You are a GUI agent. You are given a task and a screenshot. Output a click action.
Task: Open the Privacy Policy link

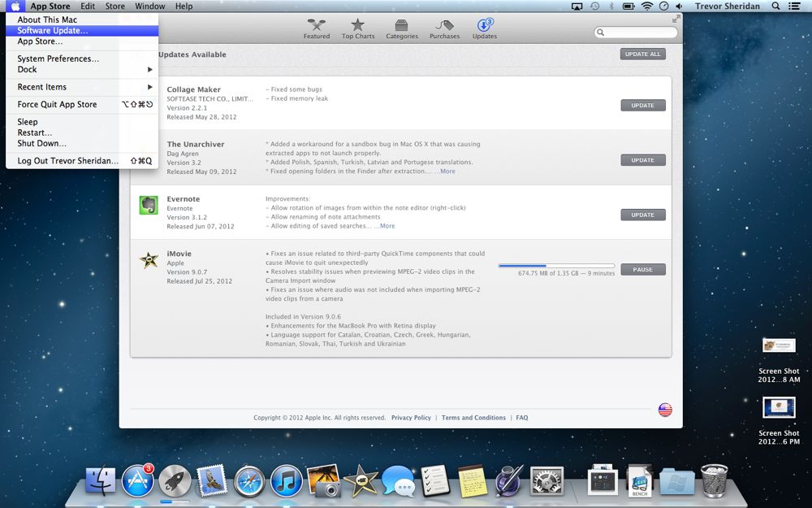(411, 417)
